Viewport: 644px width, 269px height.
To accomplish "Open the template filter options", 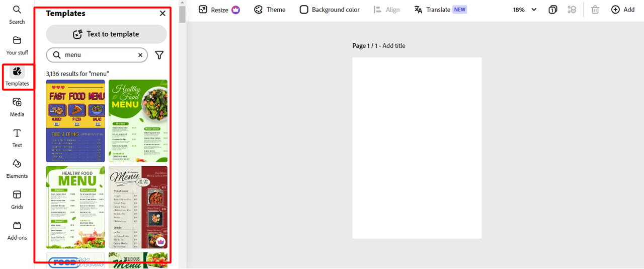I will (x=159, y=55).
